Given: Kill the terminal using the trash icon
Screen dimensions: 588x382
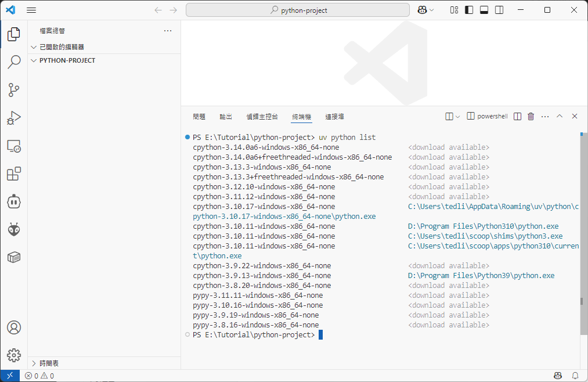Looking at the screenshot, I should pos(530,116).
